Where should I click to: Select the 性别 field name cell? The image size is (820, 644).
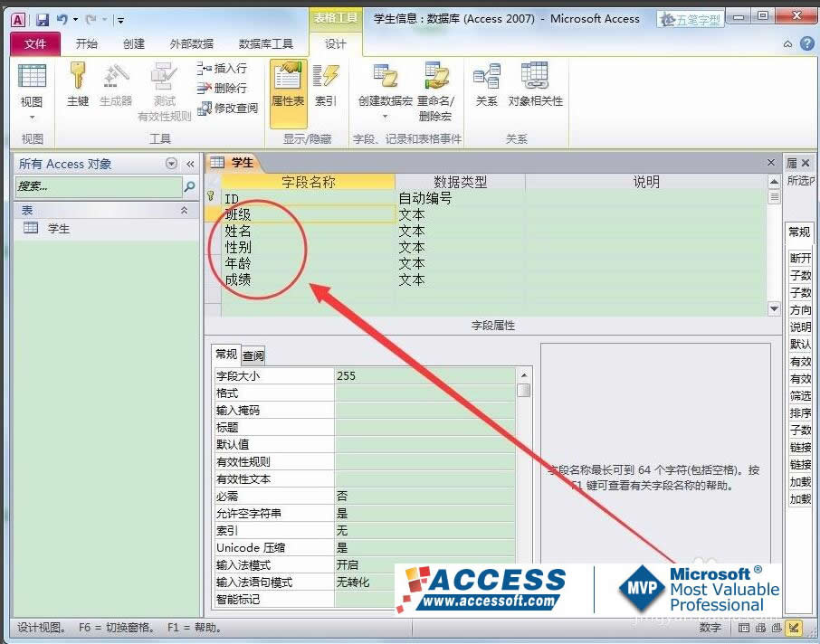[308, 247]
